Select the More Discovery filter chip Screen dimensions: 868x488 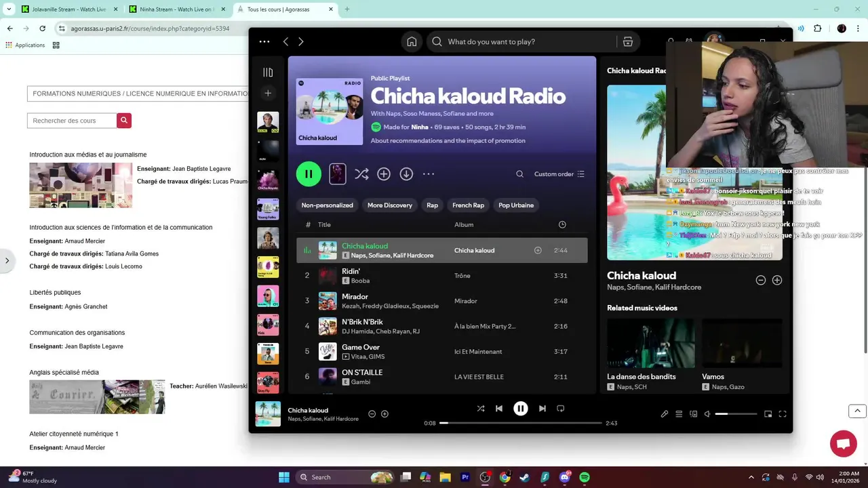point(390,205)
